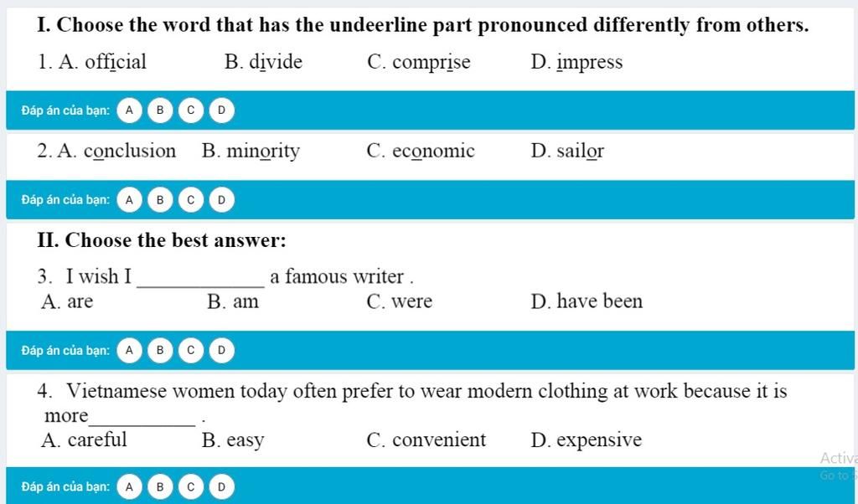Choose option D for question 2
Screen dimensions: 858x504
click(x=221, y=200)
